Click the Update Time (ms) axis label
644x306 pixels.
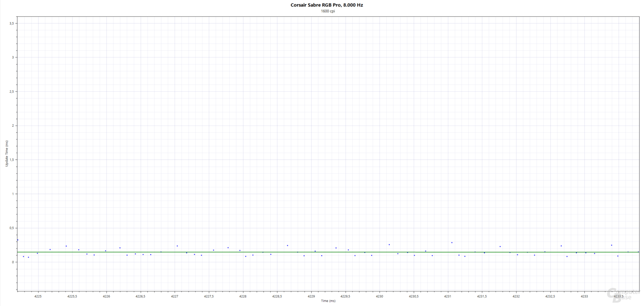(7, 153)
